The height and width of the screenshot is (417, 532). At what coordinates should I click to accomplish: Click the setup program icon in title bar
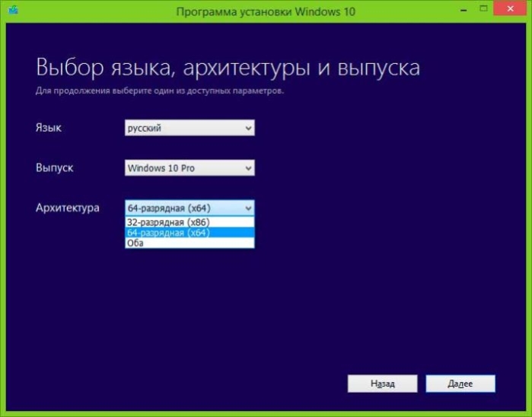click(x=13, y=10)
